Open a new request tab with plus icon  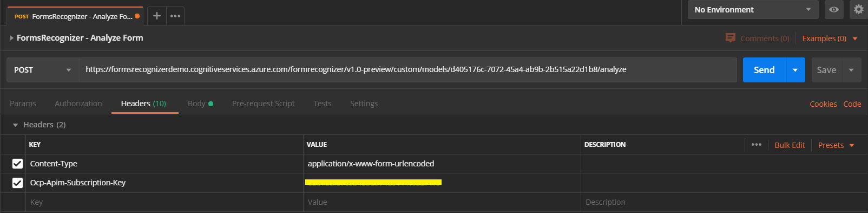click(x=156, y=16)
